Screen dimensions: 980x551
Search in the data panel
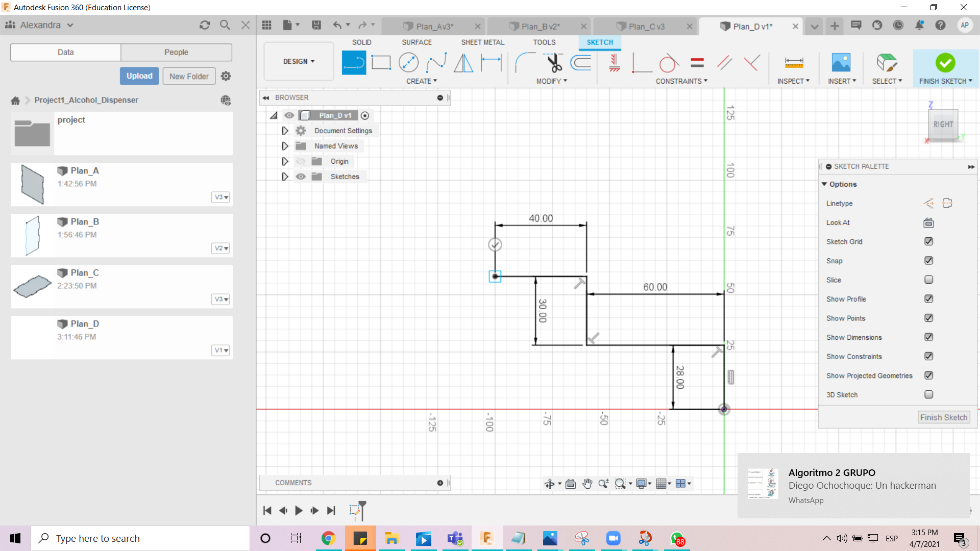[x=225, y=25]
